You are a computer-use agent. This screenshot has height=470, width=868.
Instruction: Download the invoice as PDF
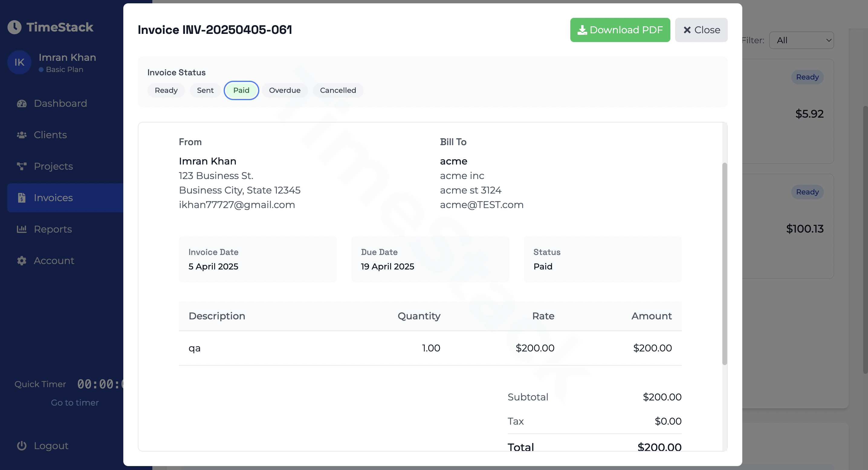tap(620, 30)
